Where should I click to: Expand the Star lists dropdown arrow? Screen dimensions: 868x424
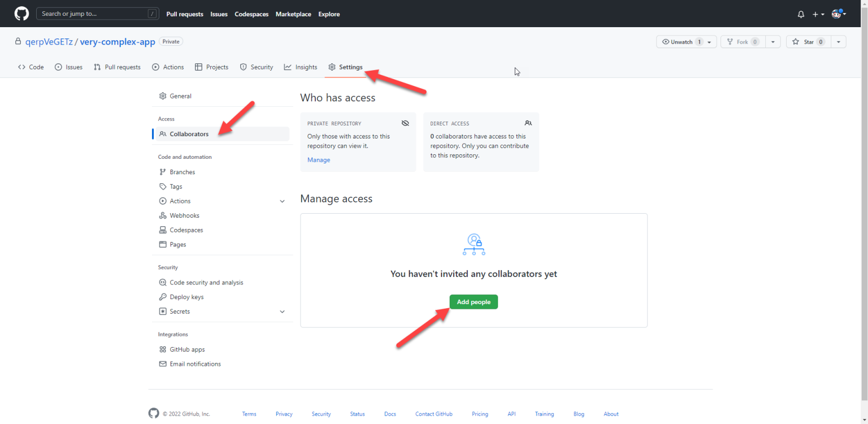pyautogui.click(x=839, y=42)
